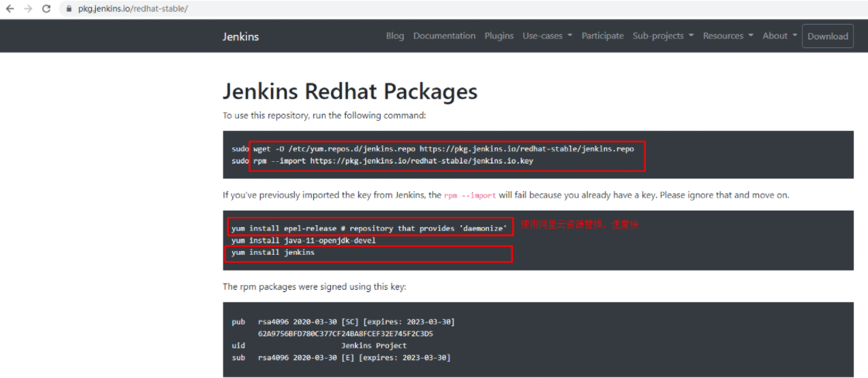Click the browser forward arrow
The height and width of the screenshot is (378, 868).
(28, 9)
